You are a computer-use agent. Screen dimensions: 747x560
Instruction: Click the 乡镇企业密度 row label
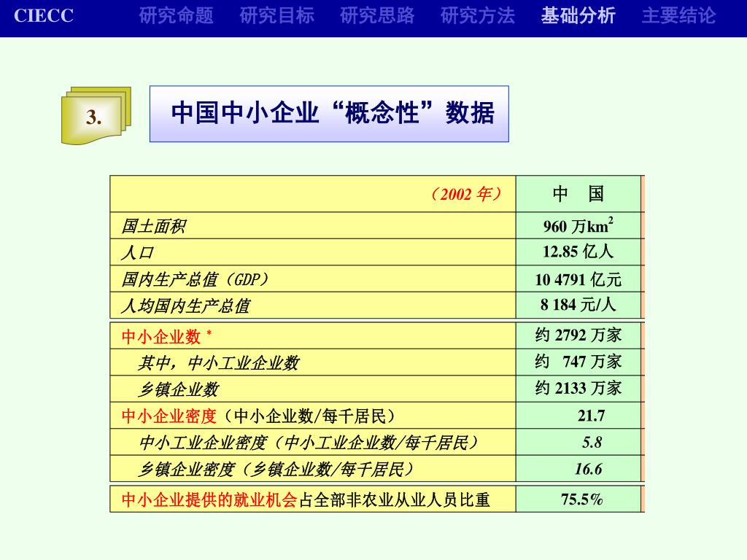point(276,470)
